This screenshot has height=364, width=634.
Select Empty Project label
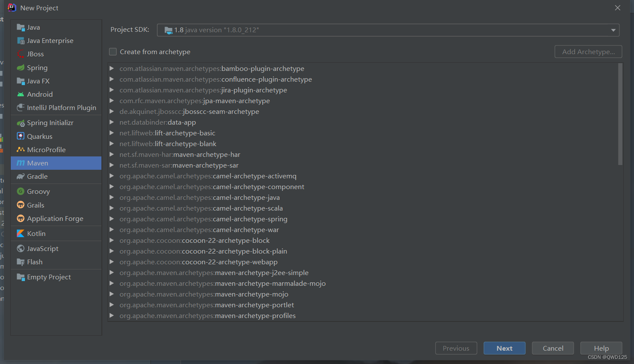49,277
